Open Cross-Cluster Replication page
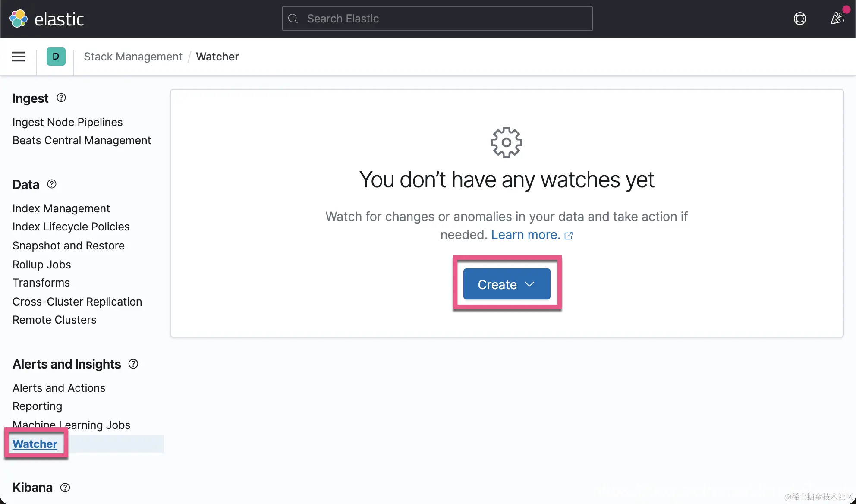856x504 pixels. [77, 302]
